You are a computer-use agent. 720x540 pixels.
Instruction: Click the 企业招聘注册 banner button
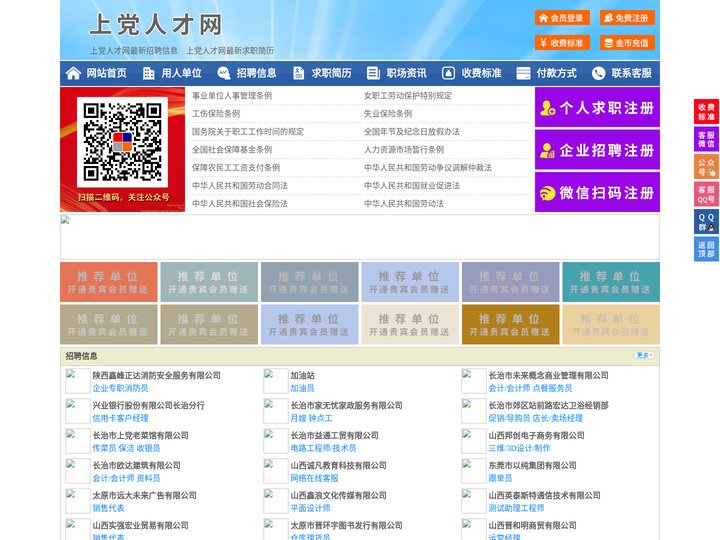click(597, 150)
